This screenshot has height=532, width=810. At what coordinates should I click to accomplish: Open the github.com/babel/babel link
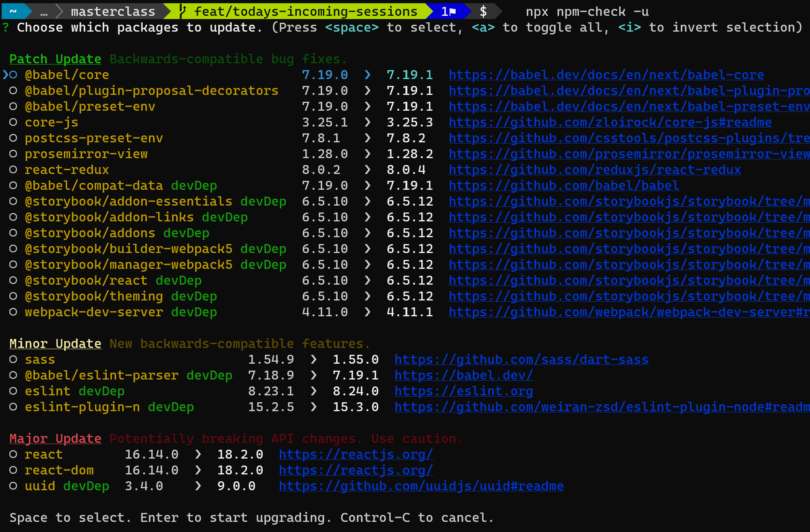[x=564, y=186]
